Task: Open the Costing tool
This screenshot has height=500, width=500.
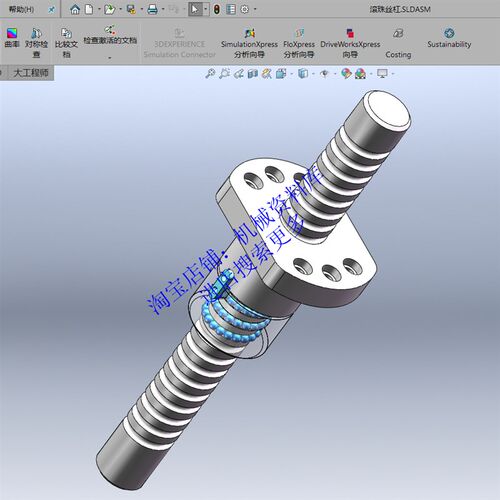Action: coord(398,43)
